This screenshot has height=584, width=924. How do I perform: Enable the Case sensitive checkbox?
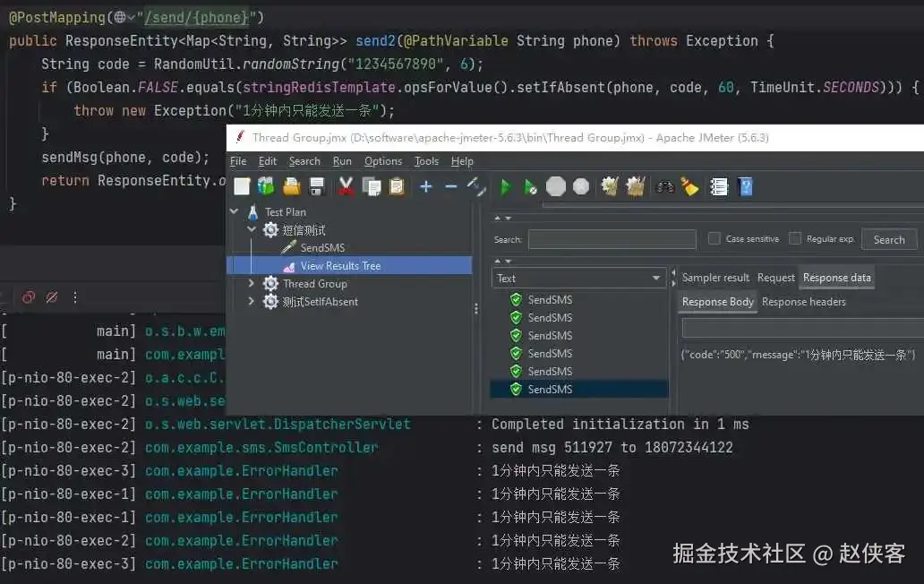[713, 238]
